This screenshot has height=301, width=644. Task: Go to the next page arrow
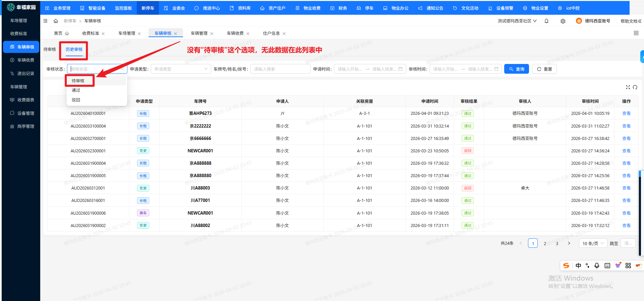tap(569, 243)
